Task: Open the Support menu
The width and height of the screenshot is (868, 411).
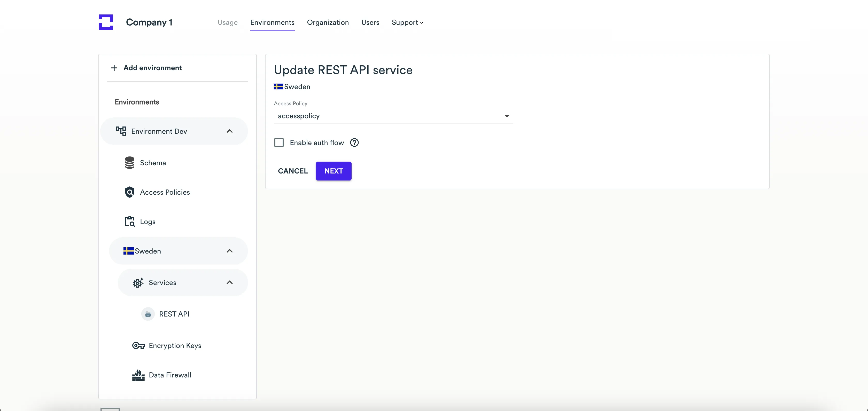Action: [x=407, y=22]
